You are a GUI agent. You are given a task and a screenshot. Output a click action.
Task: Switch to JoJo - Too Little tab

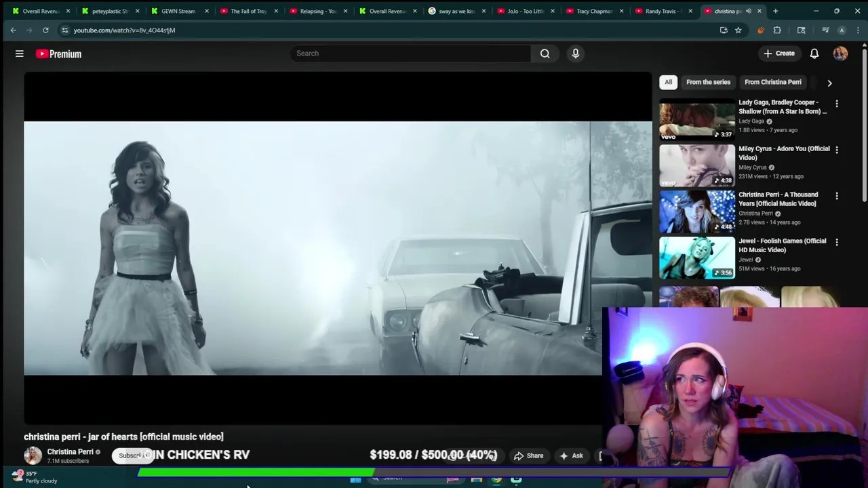pyautogui.click(x=524, y=11)
